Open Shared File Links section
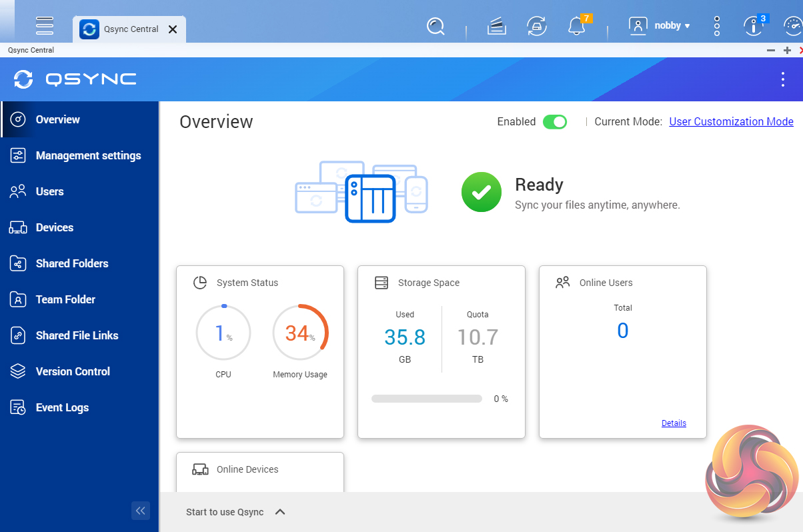The width and height of the screenshot is (803, 532). tap(77, 335)
